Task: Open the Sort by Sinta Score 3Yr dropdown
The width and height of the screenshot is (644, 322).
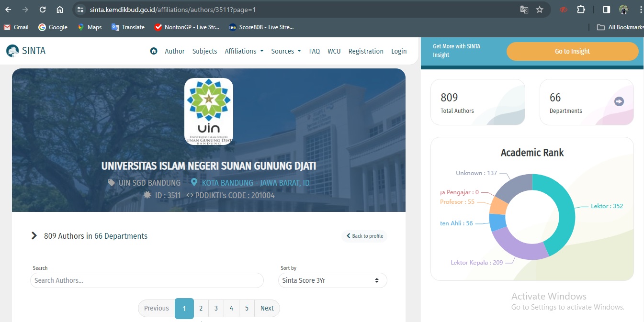Action: [332, 280]
